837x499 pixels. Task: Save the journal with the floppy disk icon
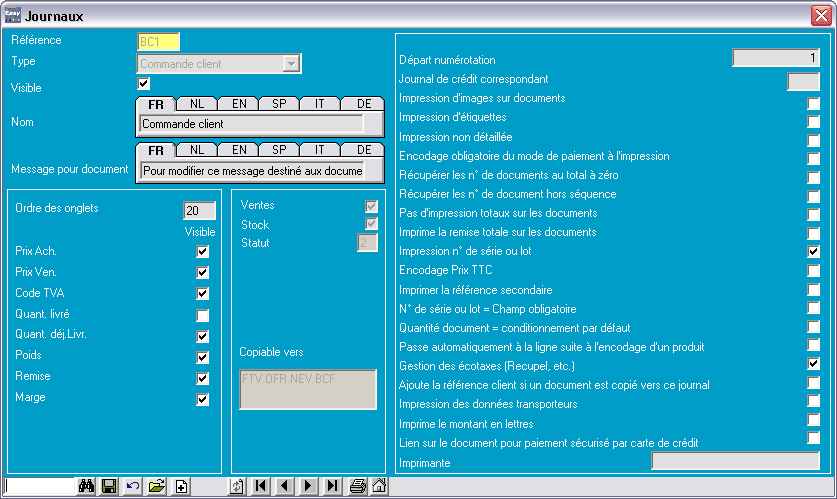pos(108,487)
